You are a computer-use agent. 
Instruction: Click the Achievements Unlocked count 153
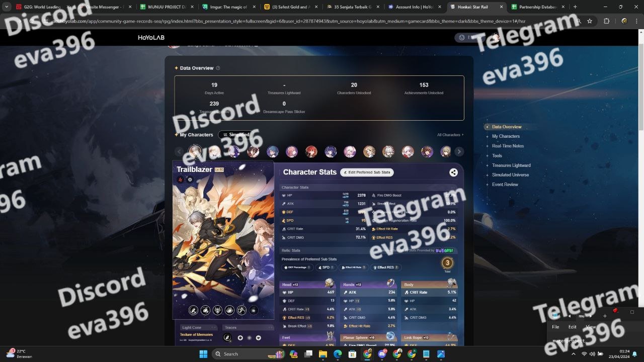pos(424,85)
